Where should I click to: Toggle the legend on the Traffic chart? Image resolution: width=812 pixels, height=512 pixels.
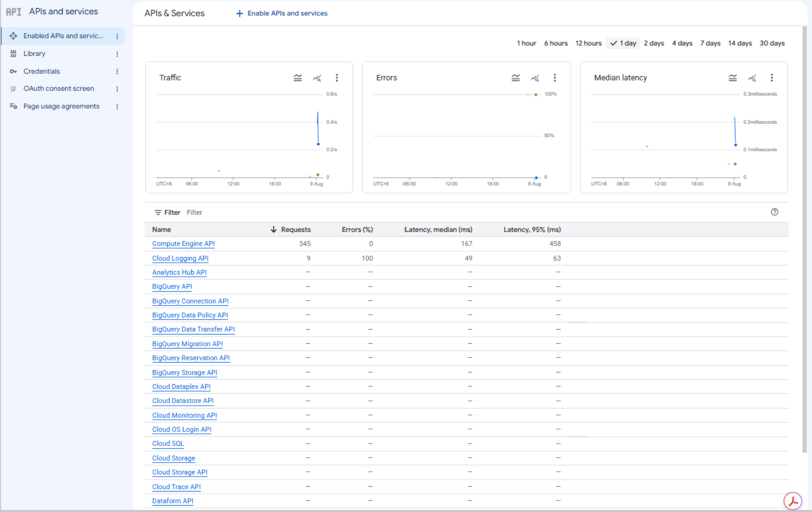[x=298, y=78]
